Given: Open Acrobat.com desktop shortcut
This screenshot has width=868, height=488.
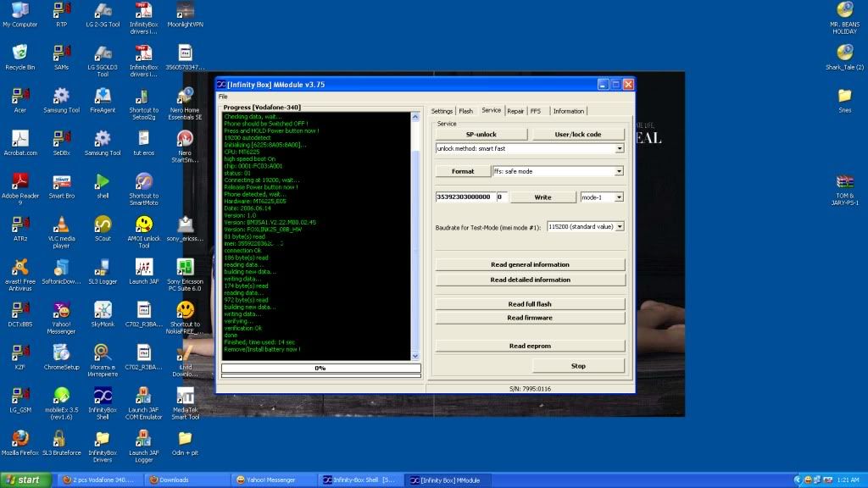Looking at the screenshot, I should tap(20, 143).
